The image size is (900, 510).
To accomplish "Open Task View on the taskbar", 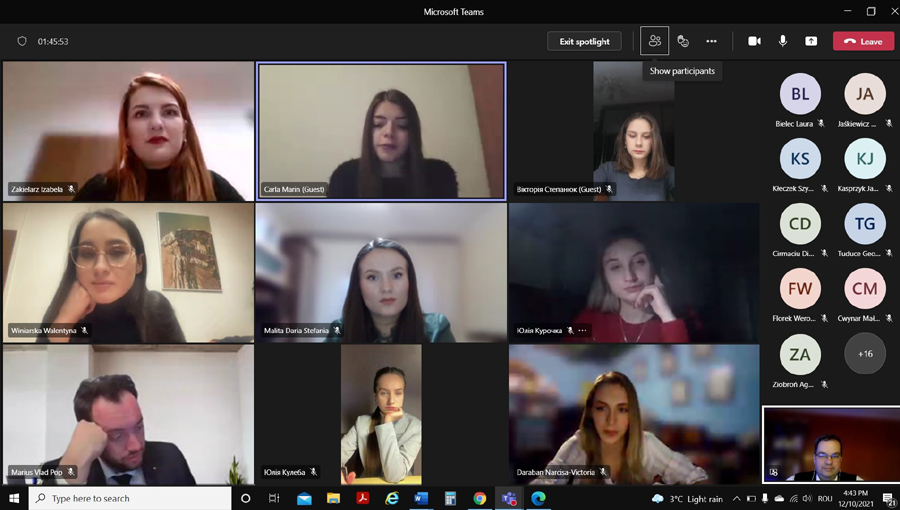I will [x=274, y=498].
